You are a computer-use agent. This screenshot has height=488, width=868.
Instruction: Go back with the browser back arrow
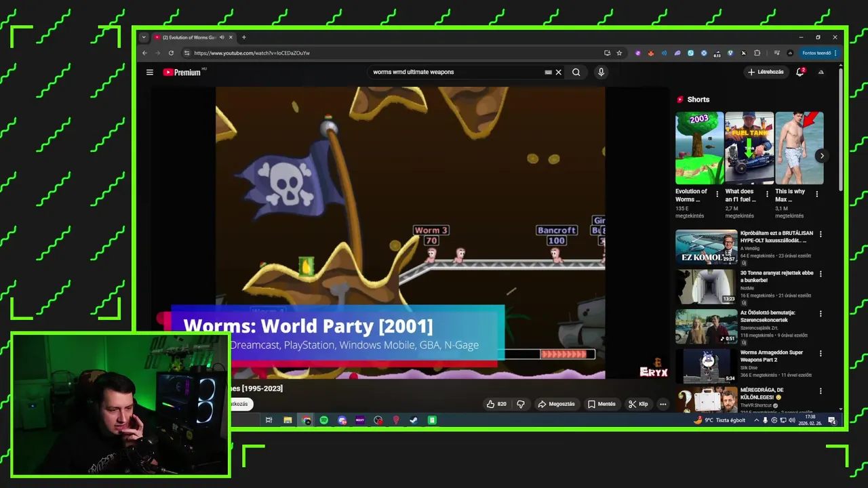click(x=144, y=53)
